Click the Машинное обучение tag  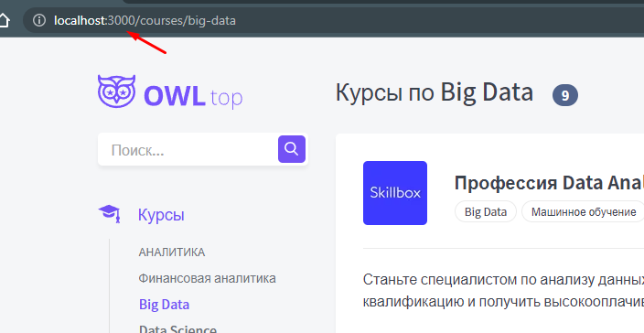pos(584,211)
